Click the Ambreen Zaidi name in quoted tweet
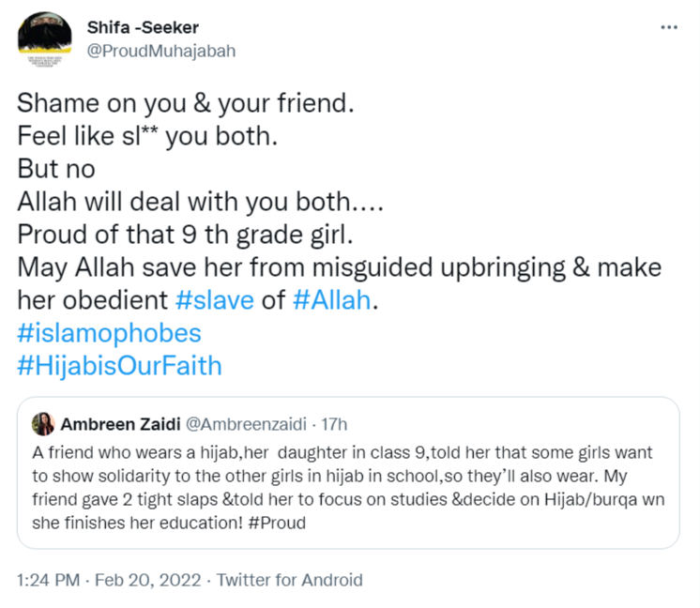The height and width of the screenshot is (608, 700). 118,424
